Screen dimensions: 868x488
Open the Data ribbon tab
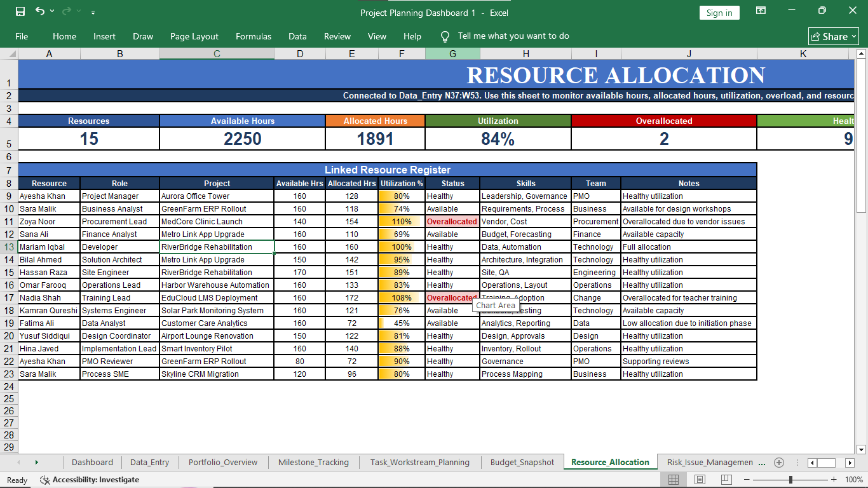[297, 36]
